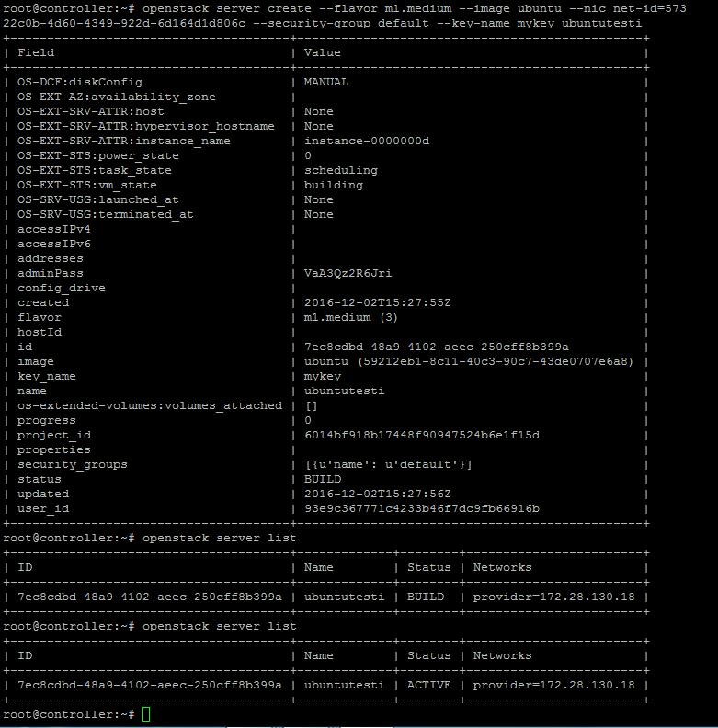This screenshot has height=728, width=718.
Task: Click ubuntutesti name in the BUILD row
Action: click(344, 597)
